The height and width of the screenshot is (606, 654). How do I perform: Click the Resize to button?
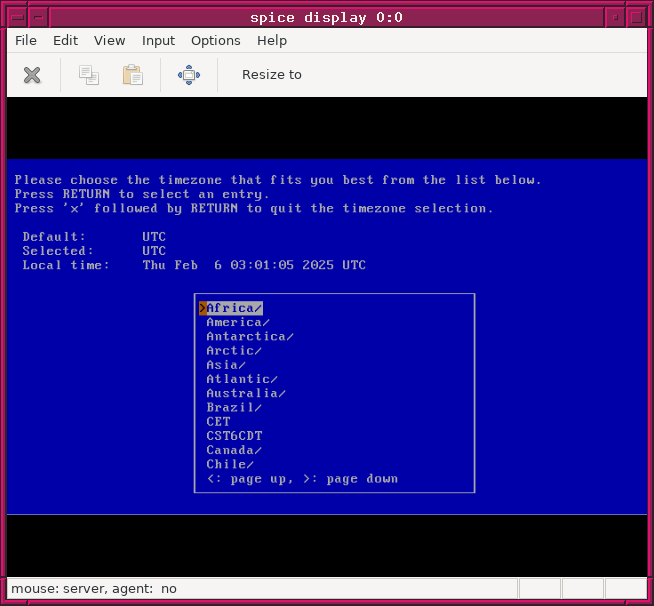271,75
